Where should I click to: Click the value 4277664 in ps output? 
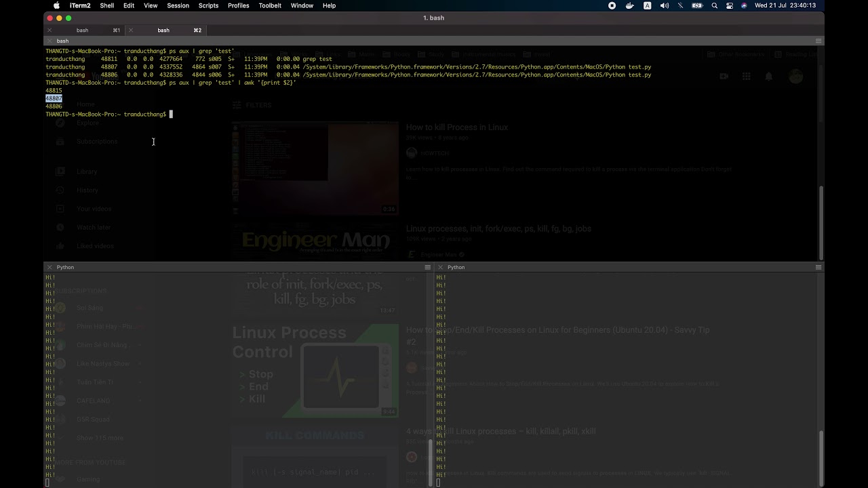coord(171,59)
